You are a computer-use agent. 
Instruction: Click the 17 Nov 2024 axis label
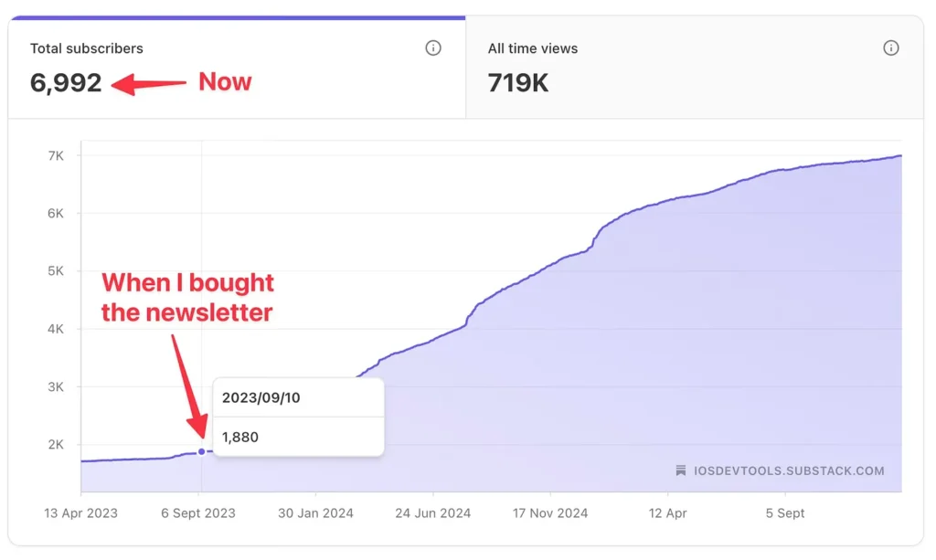pos(550,512)
